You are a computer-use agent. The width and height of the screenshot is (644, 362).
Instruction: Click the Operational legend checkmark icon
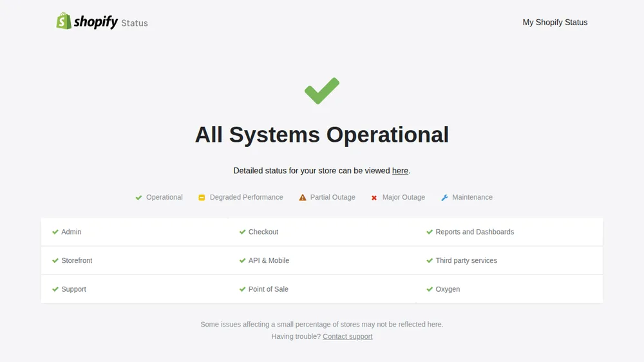(x=139, y=198)
